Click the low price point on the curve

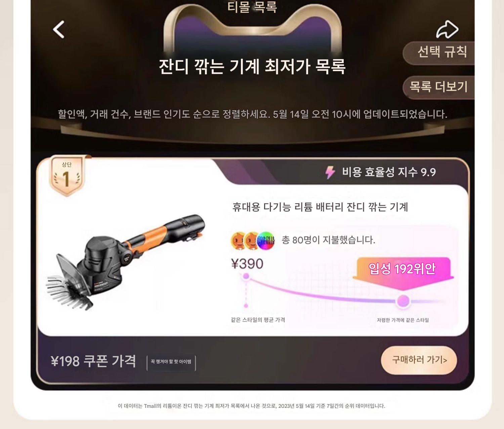coord(403,301)
